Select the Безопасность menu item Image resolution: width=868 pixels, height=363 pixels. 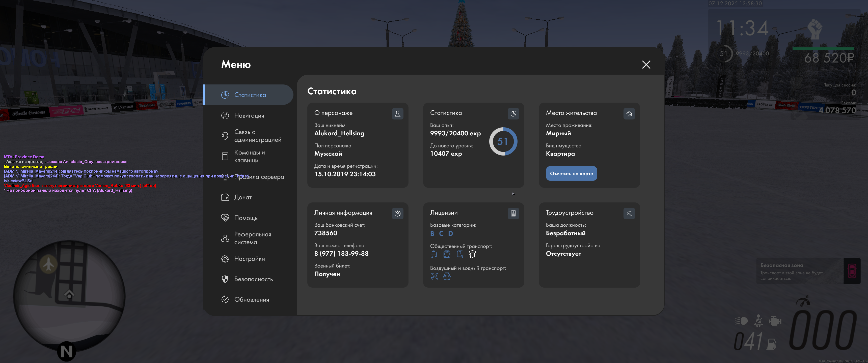pyautogui.click(x=253, y=279)
